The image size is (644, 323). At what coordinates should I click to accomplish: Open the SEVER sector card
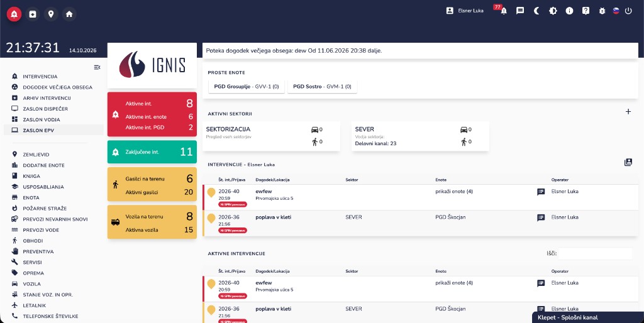click(x=420, y=136)
